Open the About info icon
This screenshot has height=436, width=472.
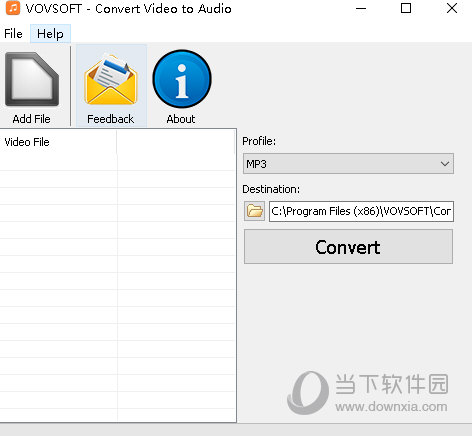(x=182, y=79)
